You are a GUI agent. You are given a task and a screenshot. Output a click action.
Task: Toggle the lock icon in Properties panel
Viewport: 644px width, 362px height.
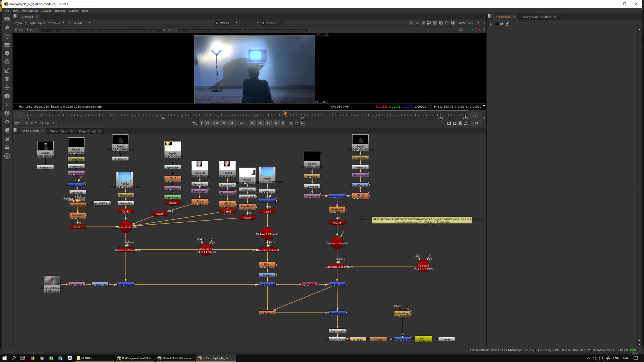pyautogui.click(x=496, y=24)
